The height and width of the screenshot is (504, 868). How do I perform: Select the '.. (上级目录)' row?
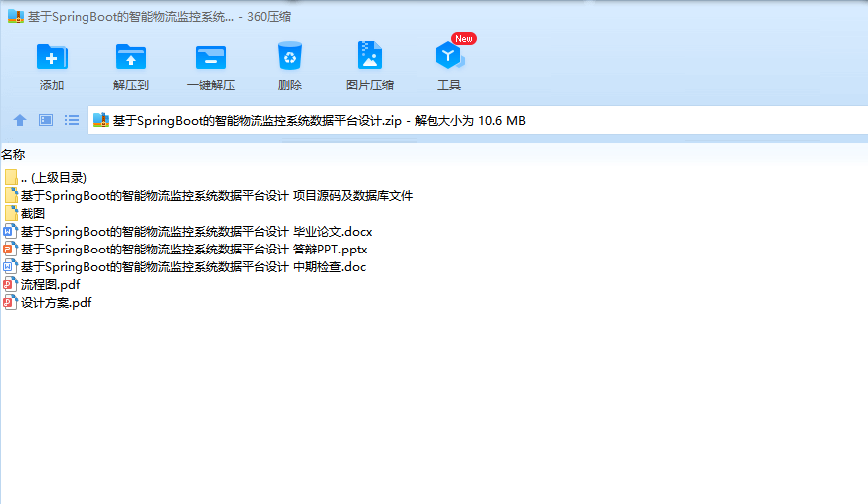click(53, 177)
